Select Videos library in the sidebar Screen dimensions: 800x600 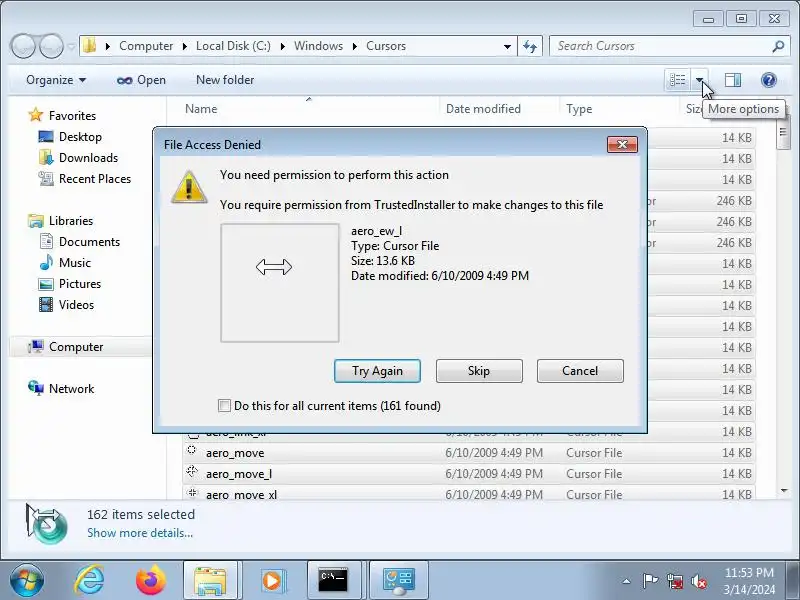click(76, 305)
